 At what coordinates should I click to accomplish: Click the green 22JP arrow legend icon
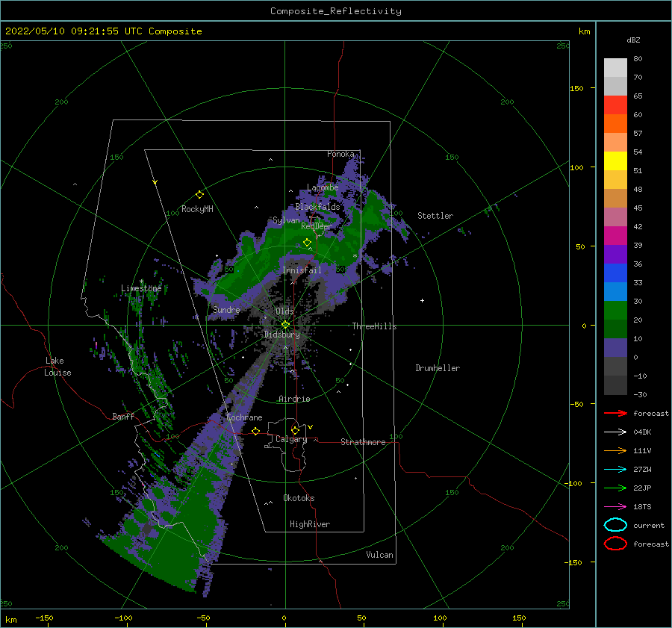(615, 488)
